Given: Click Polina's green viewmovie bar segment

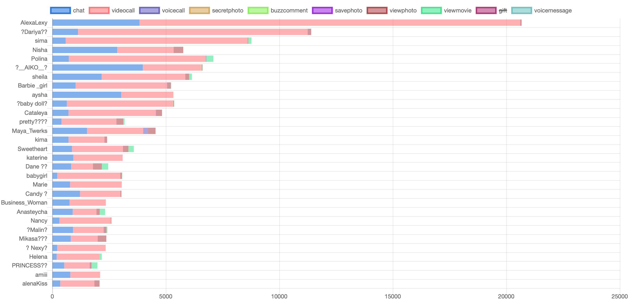Looking at the screenshot, I should point(210,59).
